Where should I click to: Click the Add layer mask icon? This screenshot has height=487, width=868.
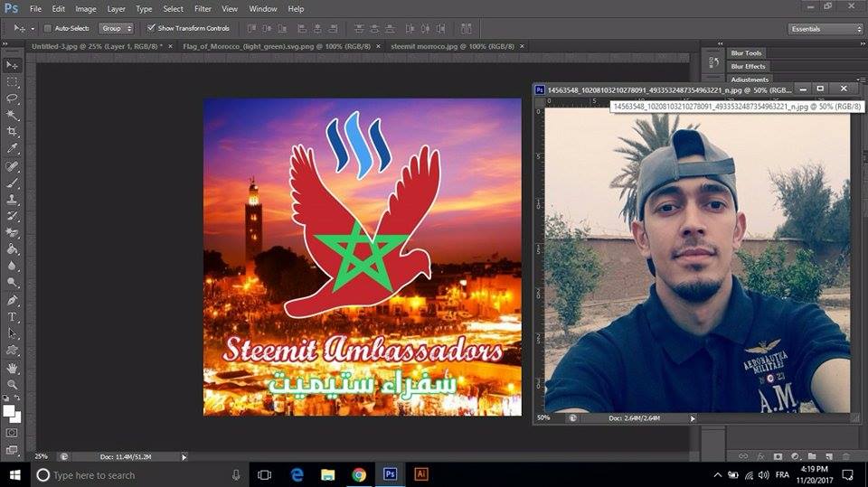pyautogui.click(x=778, y=456)
